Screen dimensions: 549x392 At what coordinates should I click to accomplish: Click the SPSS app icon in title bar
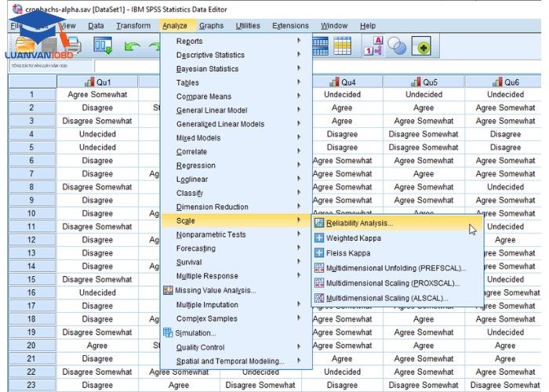pos(17,9)
